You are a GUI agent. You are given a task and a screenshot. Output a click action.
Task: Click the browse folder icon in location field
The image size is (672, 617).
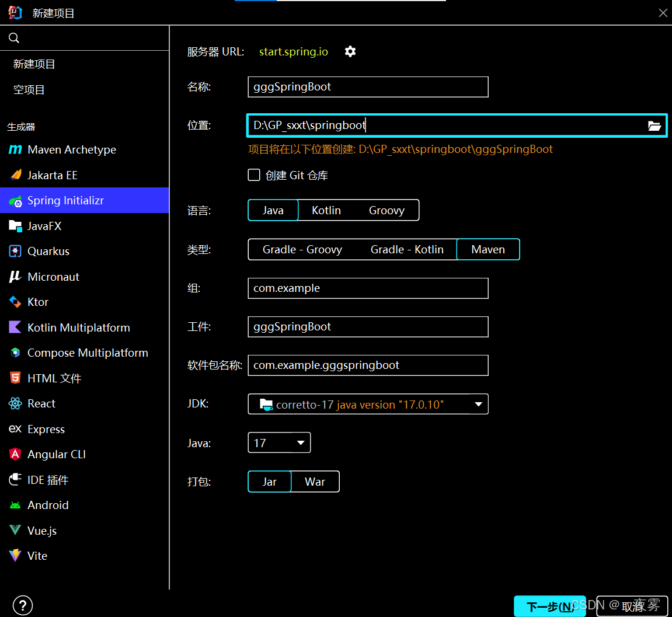(654, 126)
